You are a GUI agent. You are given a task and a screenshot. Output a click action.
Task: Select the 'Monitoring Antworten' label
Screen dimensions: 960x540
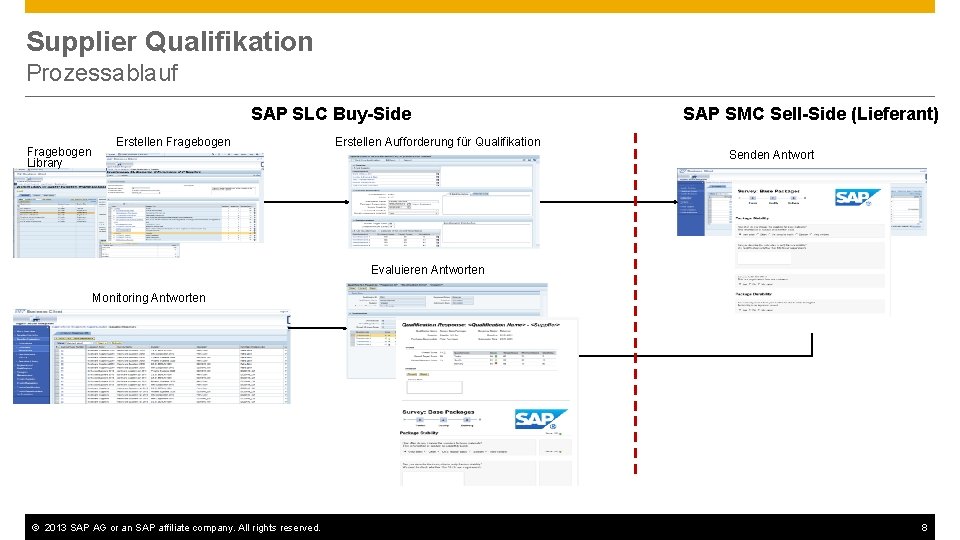pos(149,298)
